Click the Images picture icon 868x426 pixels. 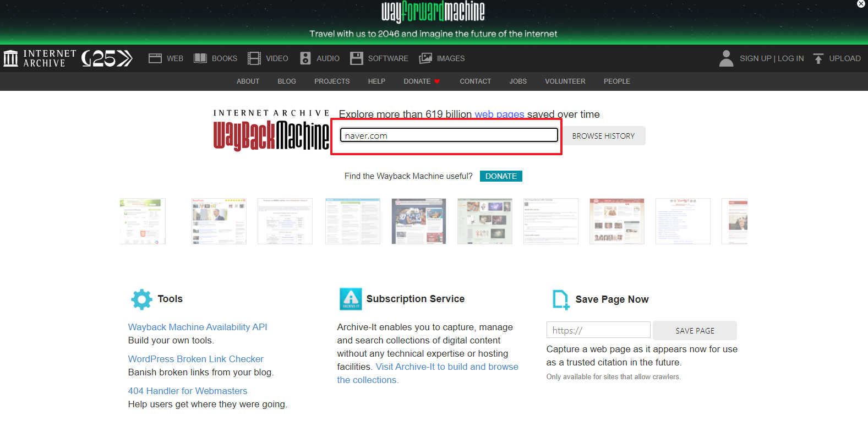click(425, 58)
